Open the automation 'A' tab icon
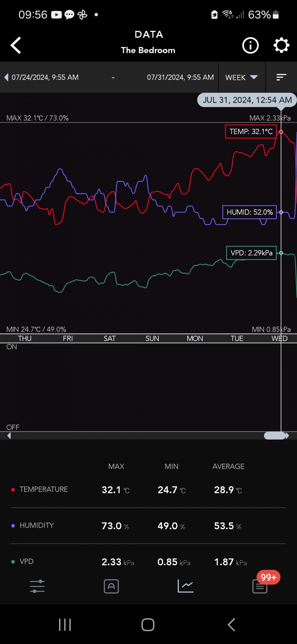Image resolution: width=297 pixels, height=644 pixels. 111,586
